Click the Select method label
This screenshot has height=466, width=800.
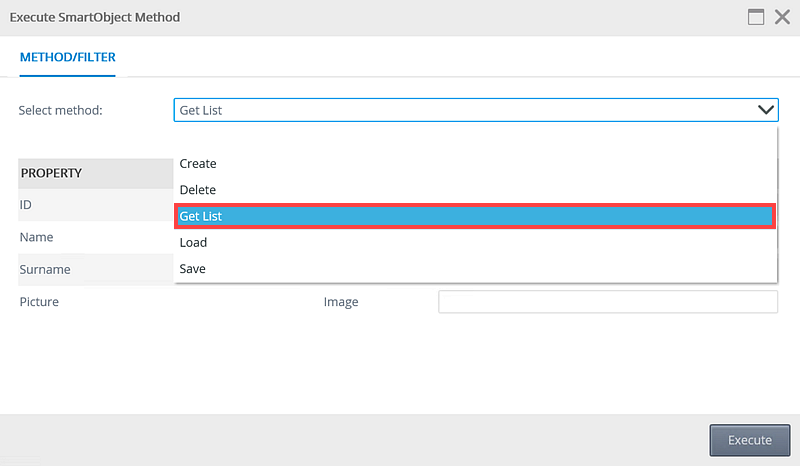(61, 110)
